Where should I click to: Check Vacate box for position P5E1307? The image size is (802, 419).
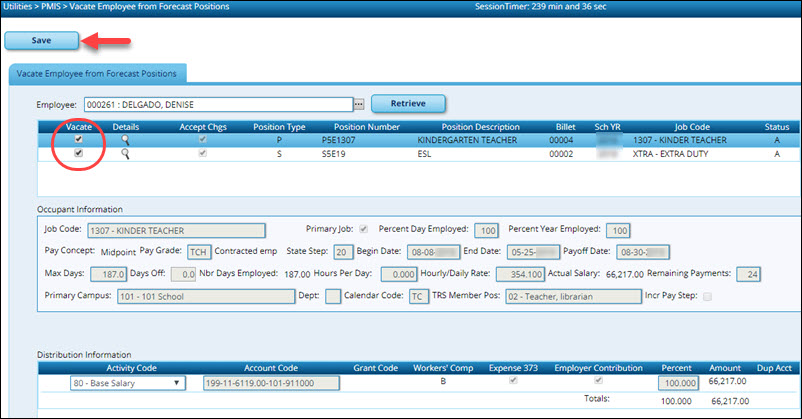point(78,141)
